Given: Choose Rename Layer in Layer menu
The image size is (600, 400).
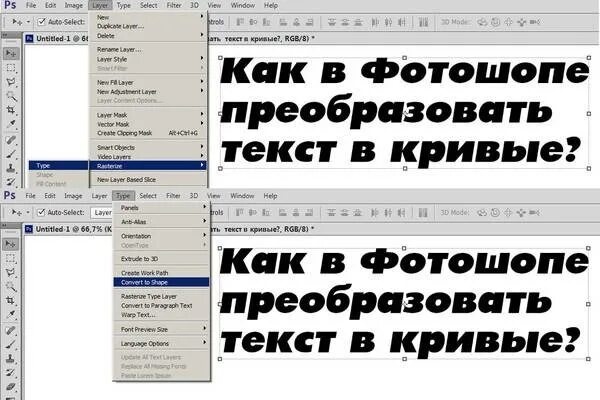Looking at the screenshot, I should click(x=149, y=50).
